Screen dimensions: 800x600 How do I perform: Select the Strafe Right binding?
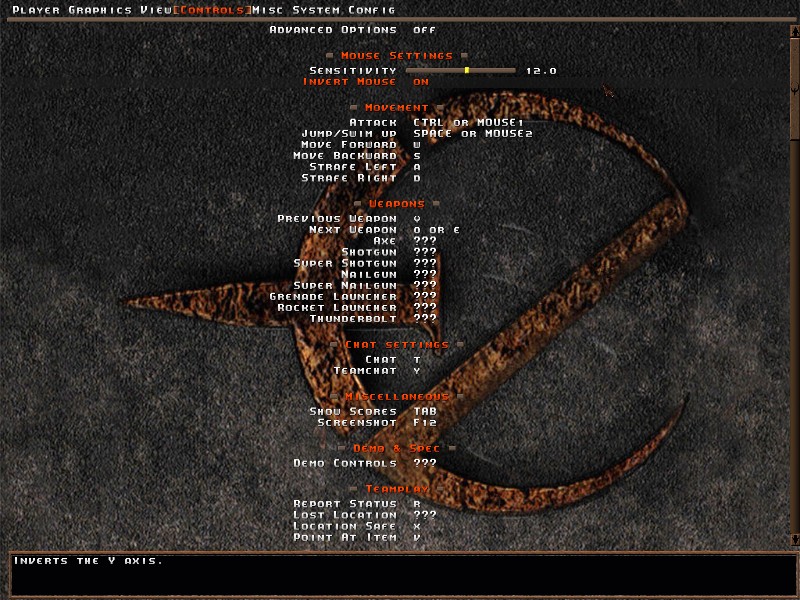[x=361, y=179]
